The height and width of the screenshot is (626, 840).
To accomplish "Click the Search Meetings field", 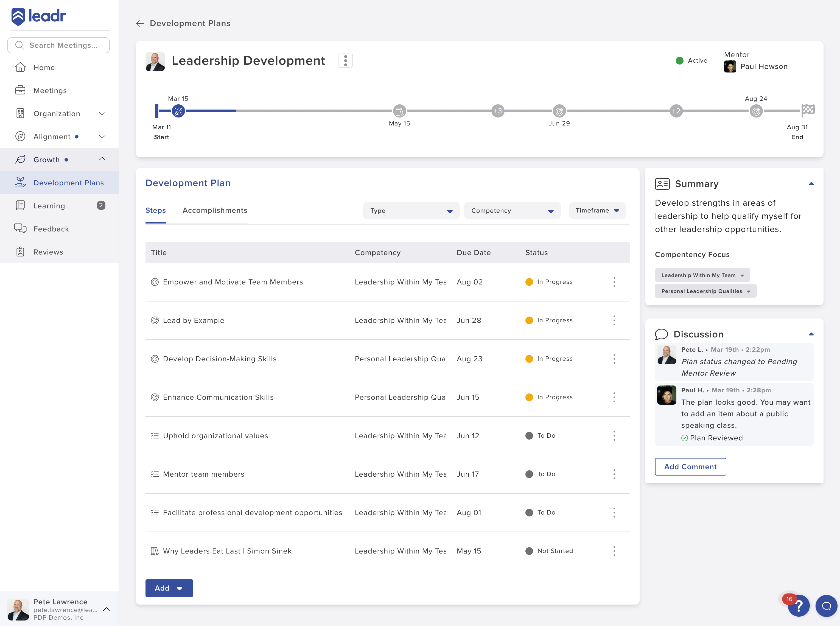I will [58, 45].
